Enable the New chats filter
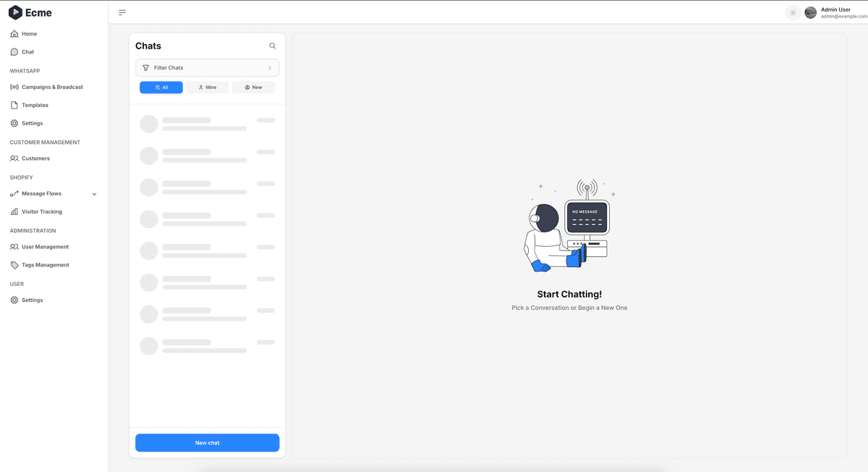 click(253, 86)
